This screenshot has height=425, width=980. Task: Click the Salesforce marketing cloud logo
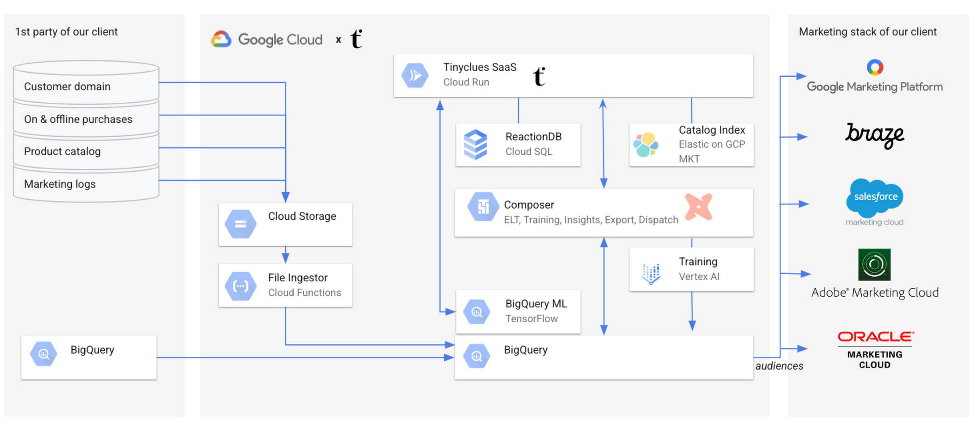(x=875, y=197)
